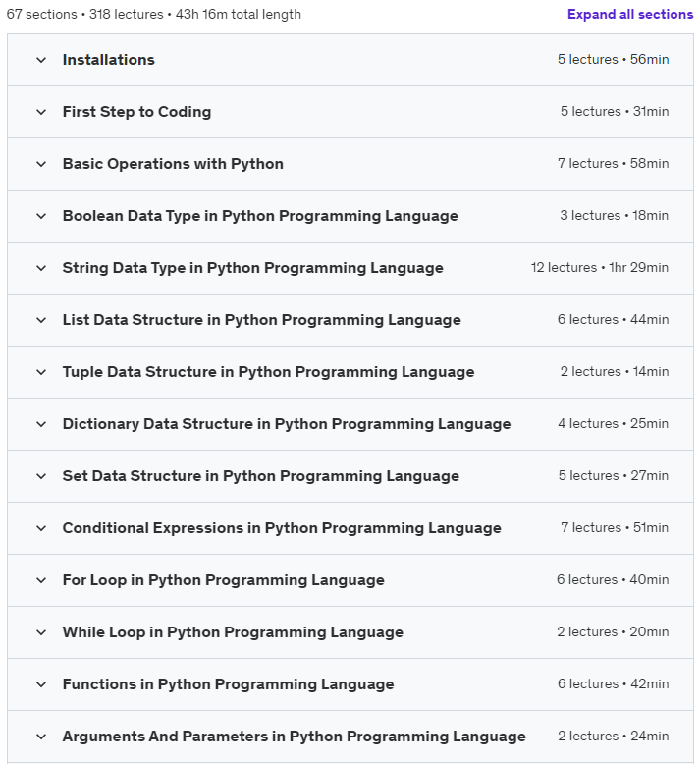700x764 pixels.
Task: Expand the Installations section chevron
Action: [41, 60]
